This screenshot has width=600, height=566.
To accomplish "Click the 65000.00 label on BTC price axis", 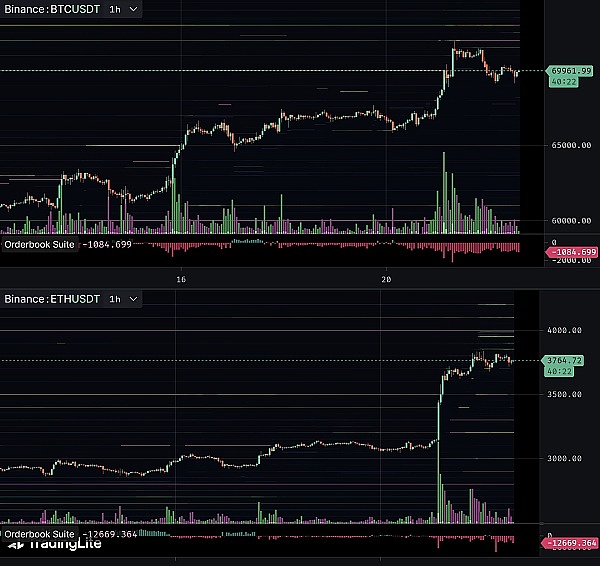I will 571,146.
